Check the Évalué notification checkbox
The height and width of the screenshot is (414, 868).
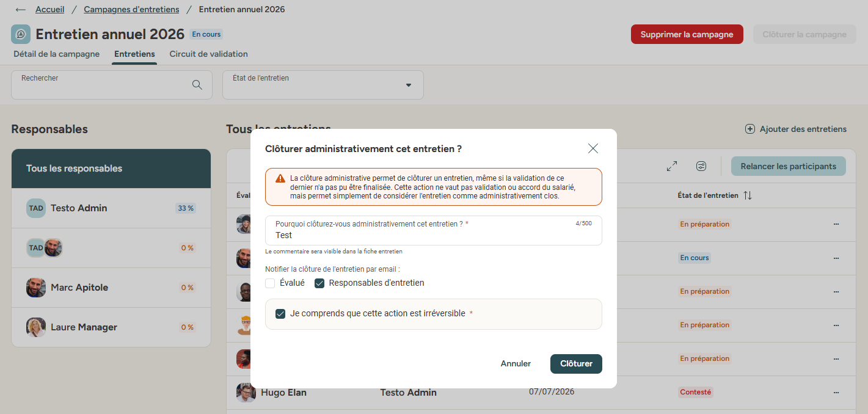[270, 283]
